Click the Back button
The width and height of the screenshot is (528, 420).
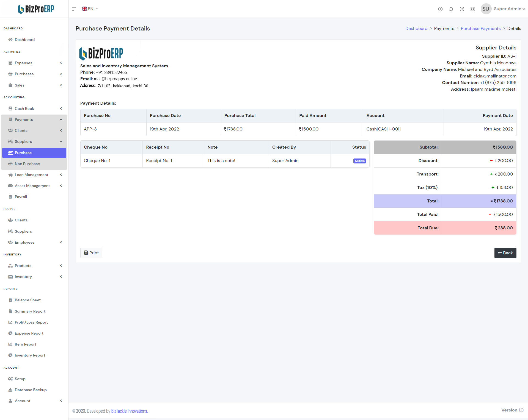coord(505,253)
